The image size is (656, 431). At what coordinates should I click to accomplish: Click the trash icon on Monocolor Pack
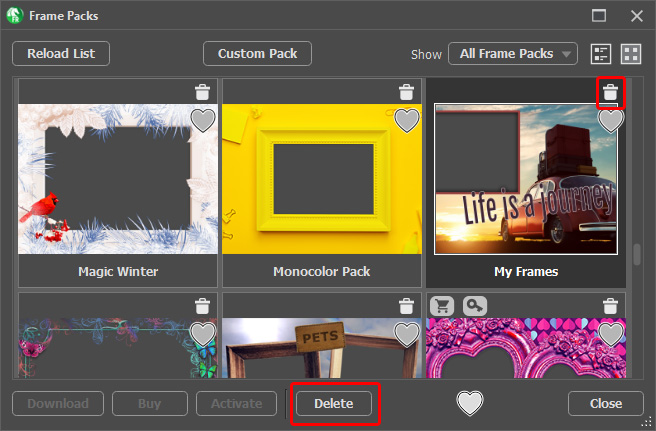pos(406,92)
